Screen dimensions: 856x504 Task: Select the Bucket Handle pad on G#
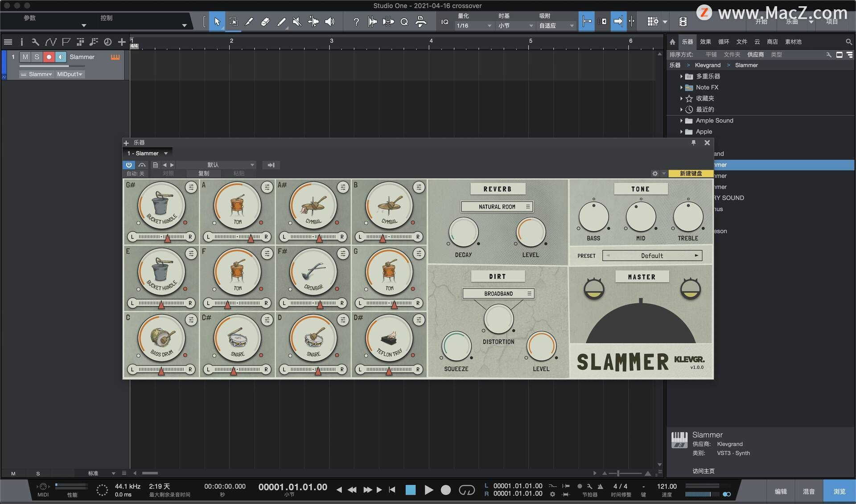pyautogui.click(x=161, y=205)
